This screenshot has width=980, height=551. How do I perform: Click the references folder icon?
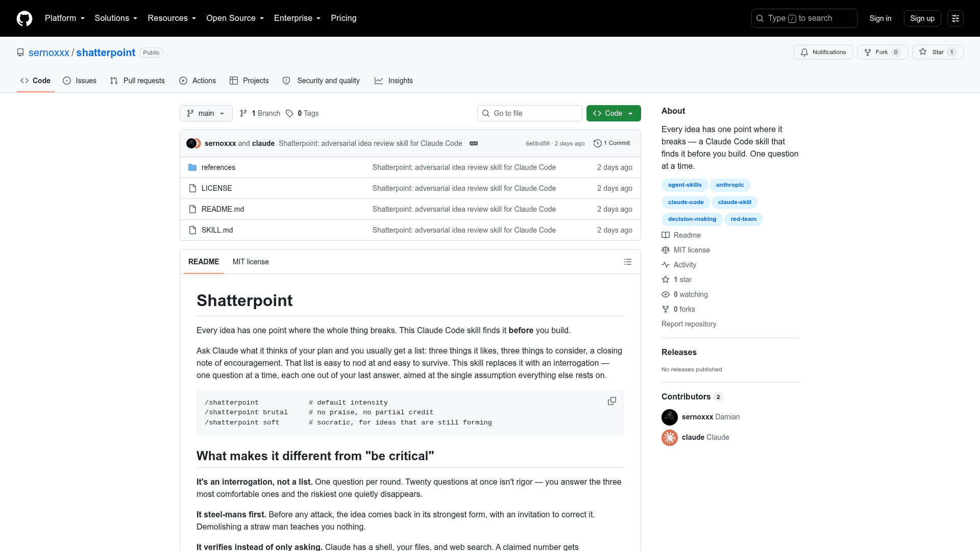tap(192, 167)
